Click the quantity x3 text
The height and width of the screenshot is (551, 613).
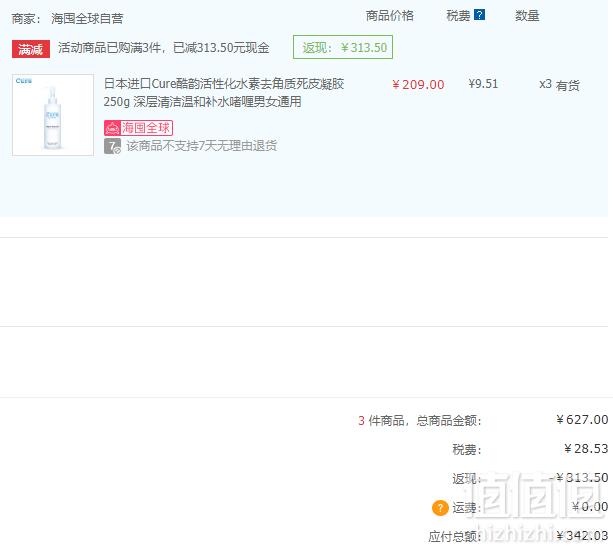pyautogui.click(x=545, y=84)
